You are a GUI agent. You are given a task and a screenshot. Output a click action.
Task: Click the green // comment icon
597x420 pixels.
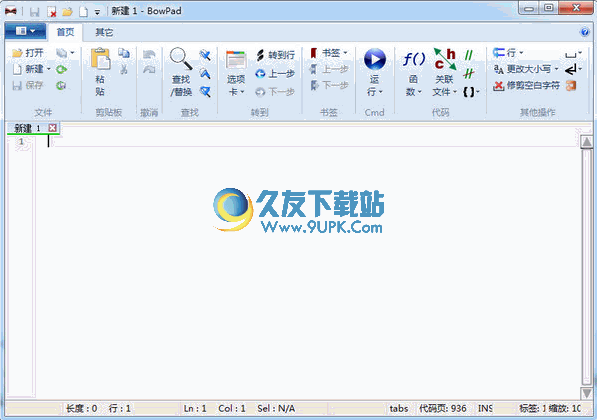point(469,55)
